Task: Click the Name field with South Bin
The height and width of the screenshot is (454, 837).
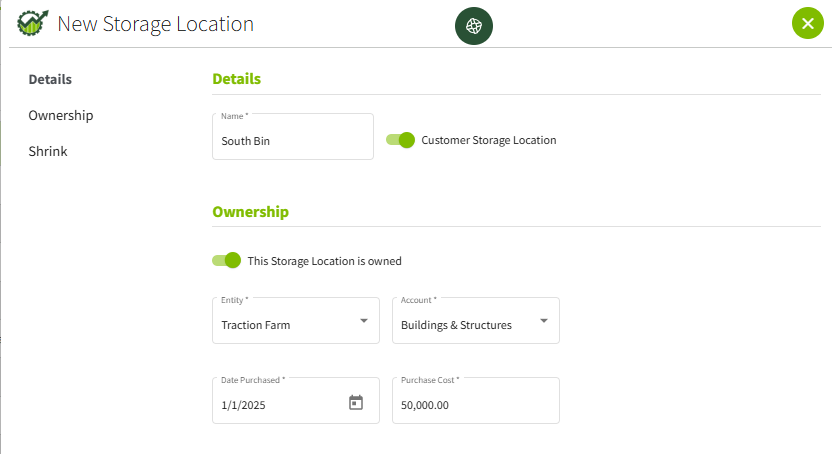Action: [293, 137]
